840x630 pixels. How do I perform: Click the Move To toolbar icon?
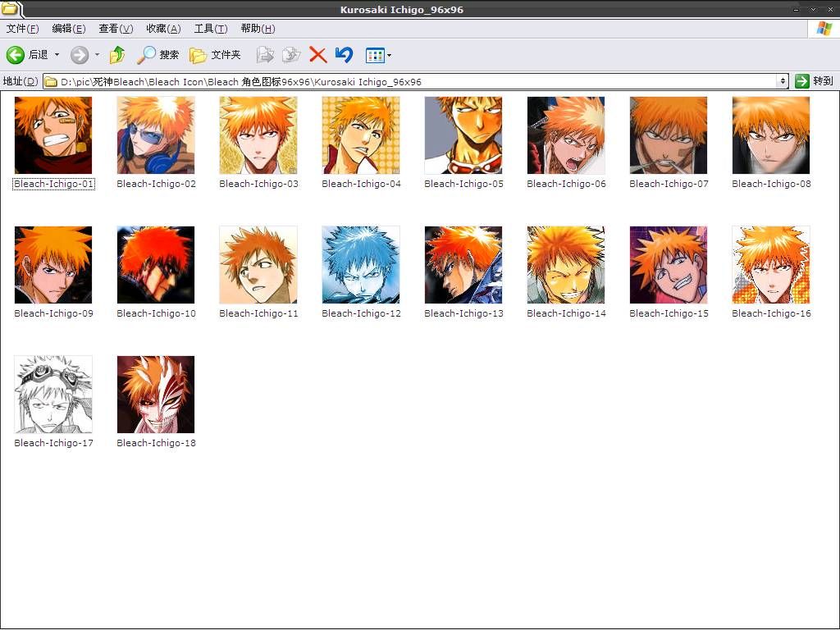[265, 55]
